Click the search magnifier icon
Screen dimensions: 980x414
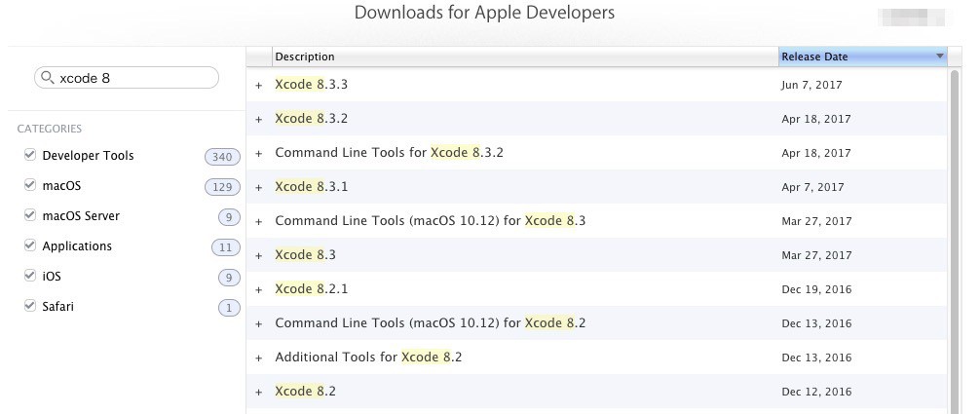point(48,78)
